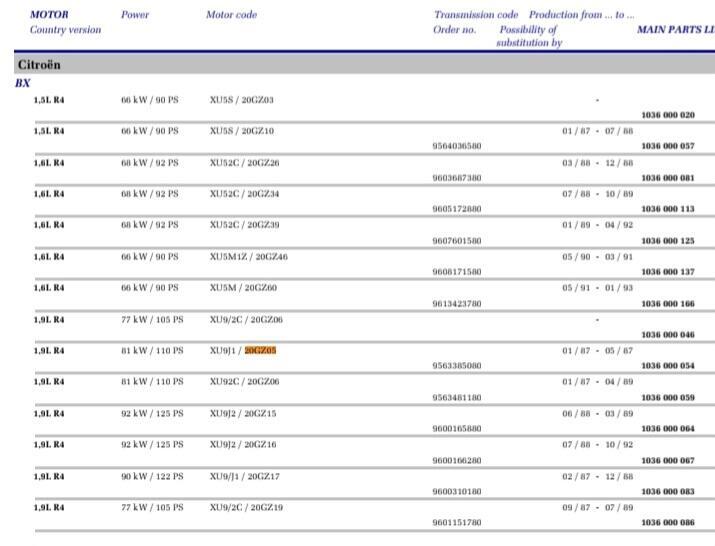715x546 pixels.
Task: Click the 'Transmission code' header
Action: coord(476,15)
